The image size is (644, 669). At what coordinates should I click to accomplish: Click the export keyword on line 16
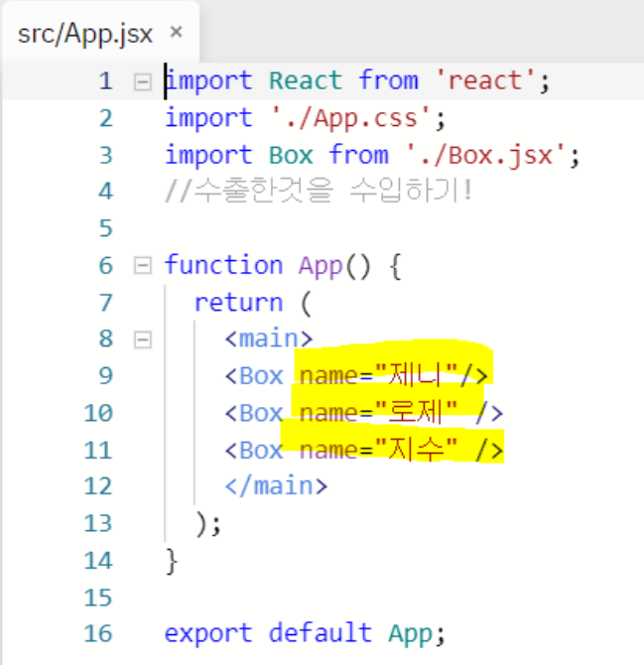tap(208, 633)
